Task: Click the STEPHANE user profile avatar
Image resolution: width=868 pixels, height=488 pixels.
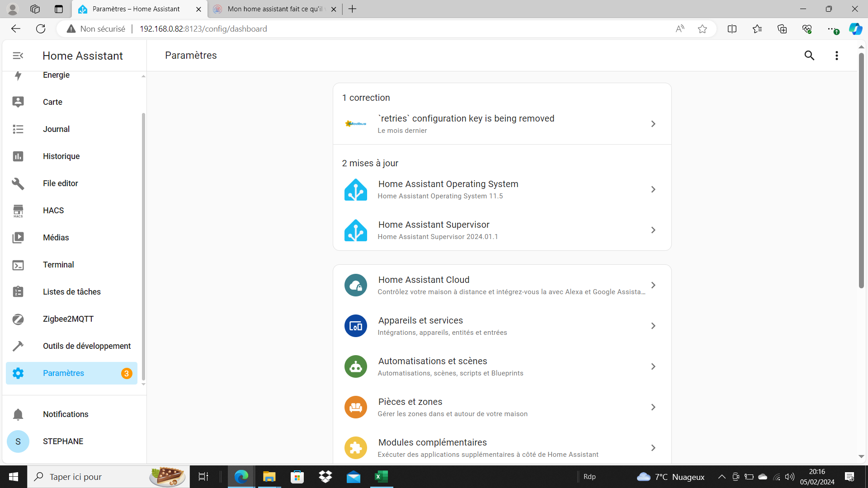Action: (18, 441)
